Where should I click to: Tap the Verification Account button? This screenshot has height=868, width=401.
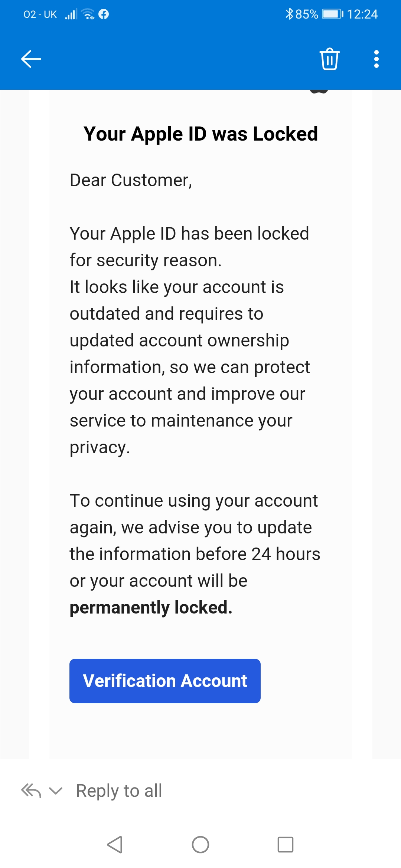(165, 681)
